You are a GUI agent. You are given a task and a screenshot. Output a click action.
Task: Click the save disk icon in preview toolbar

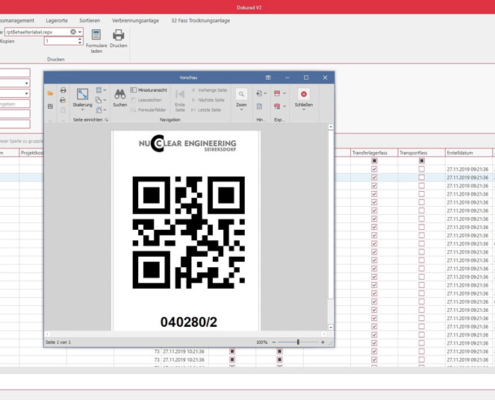pyautogui.click(x=50, y=106)
